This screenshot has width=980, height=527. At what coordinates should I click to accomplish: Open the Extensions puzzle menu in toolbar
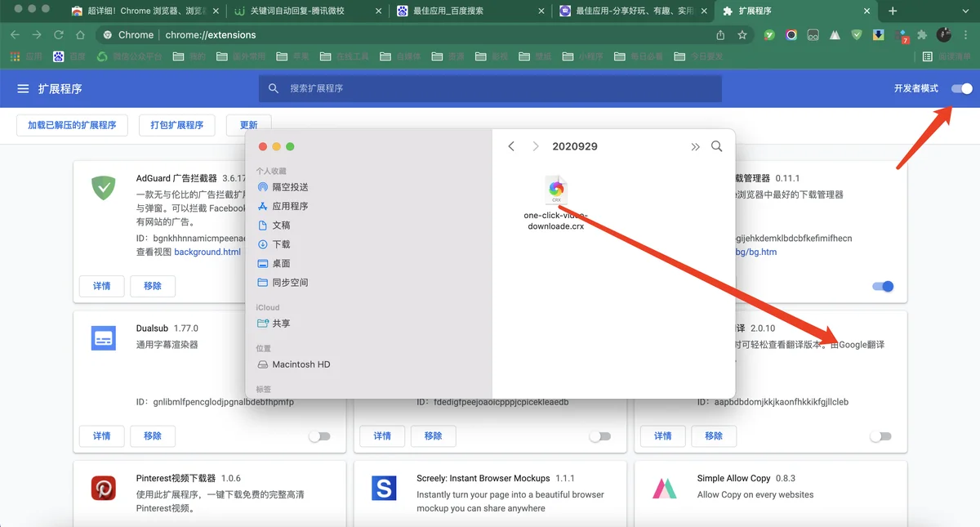tap(923, 35)
